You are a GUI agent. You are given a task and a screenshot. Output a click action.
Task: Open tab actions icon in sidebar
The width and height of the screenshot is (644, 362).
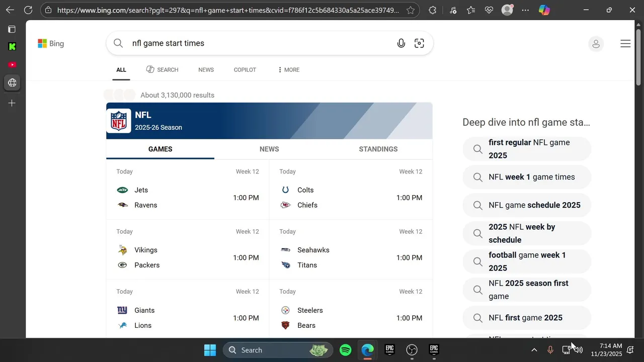point(12,29)
